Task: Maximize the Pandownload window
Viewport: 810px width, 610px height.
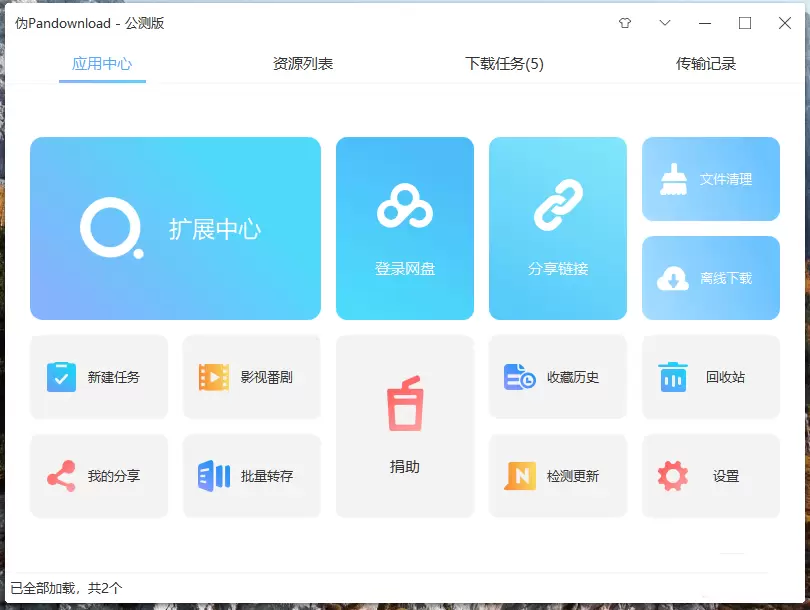Action: [x=745, y=23]
